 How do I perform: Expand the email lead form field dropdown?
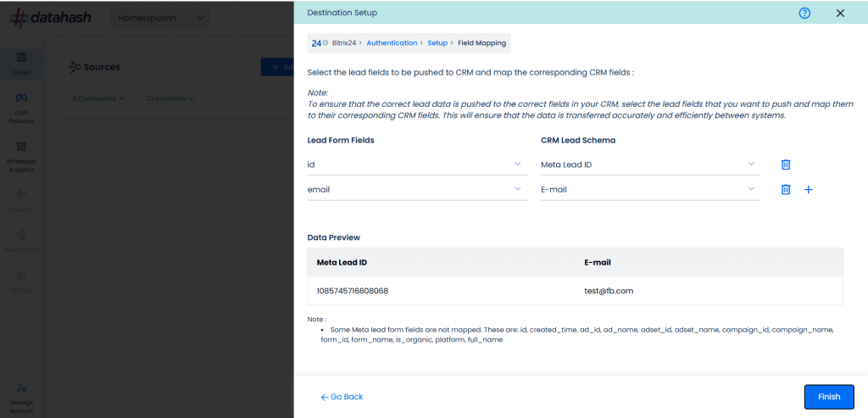click(417, 189)
